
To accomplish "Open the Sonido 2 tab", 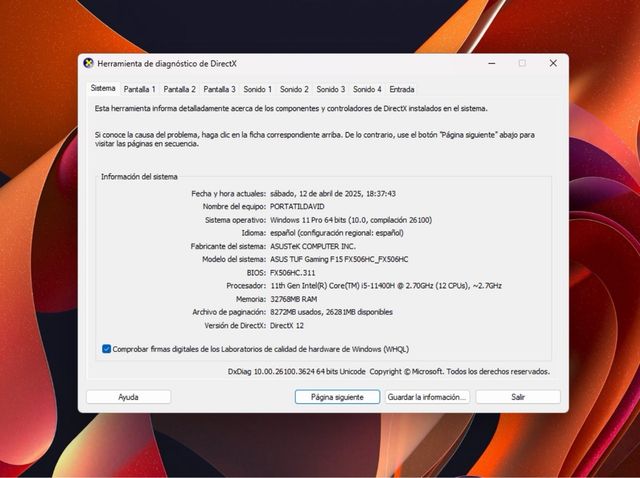I will [x=294, y=89].
